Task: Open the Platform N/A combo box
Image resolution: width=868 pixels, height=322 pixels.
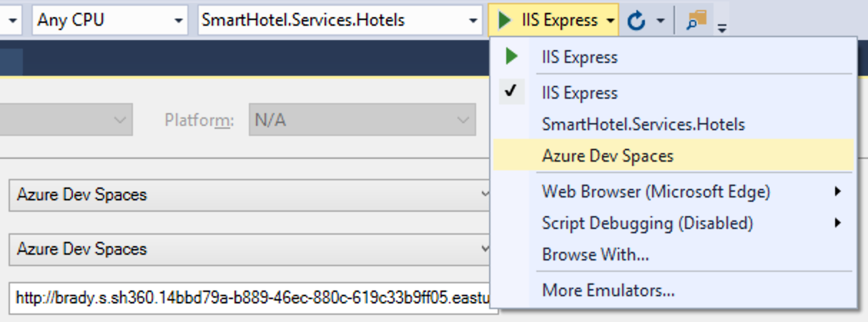Action: (362, 120)
